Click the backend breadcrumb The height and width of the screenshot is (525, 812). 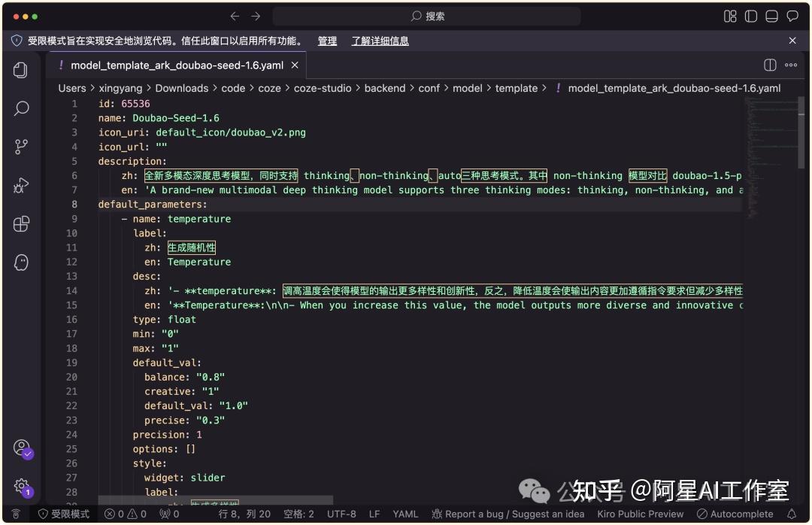tap(384, 88)
